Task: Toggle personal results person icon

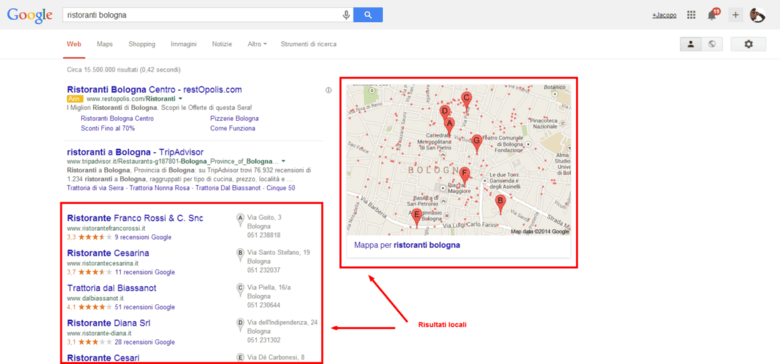Action: click(x=691, y=44)
